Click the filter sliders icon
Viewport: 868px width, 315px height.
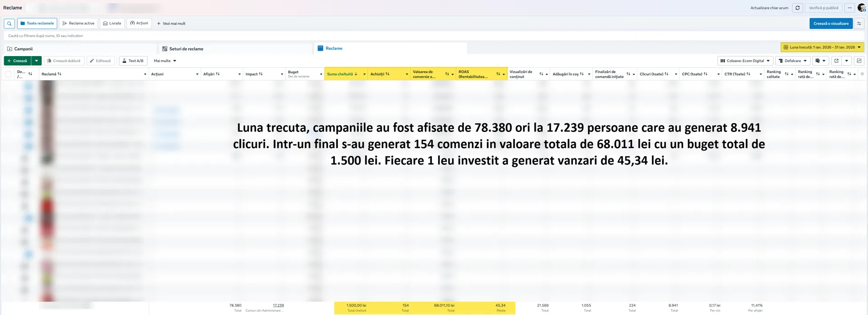(859, 24)
